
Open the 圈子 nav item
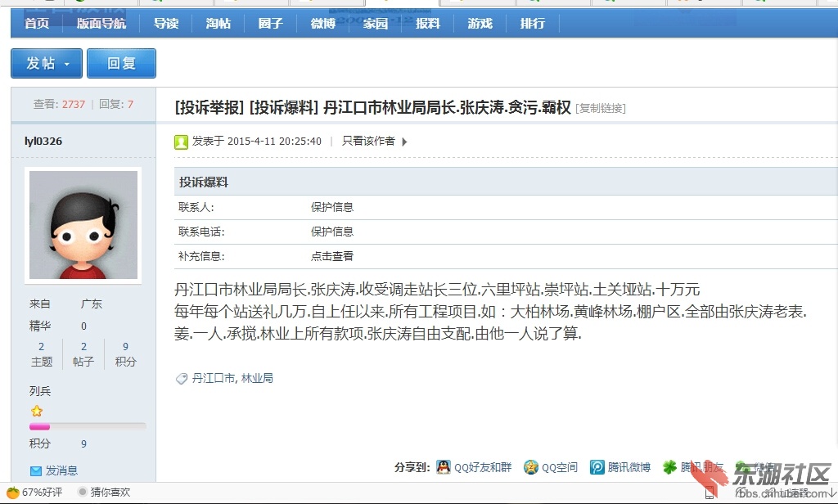point(270,24)
